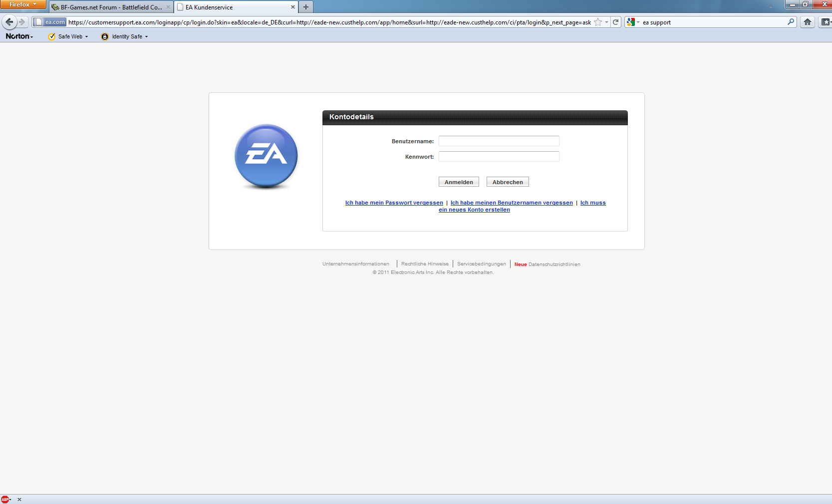Follow 'ein neues Konto erstellen' link
The width and height of the screenshot is (832, 504).
point(474,210)
